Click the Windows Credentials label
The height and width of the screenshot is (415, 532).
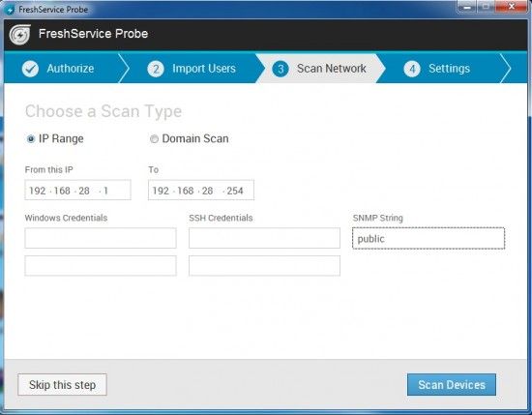tap(66, 218)
